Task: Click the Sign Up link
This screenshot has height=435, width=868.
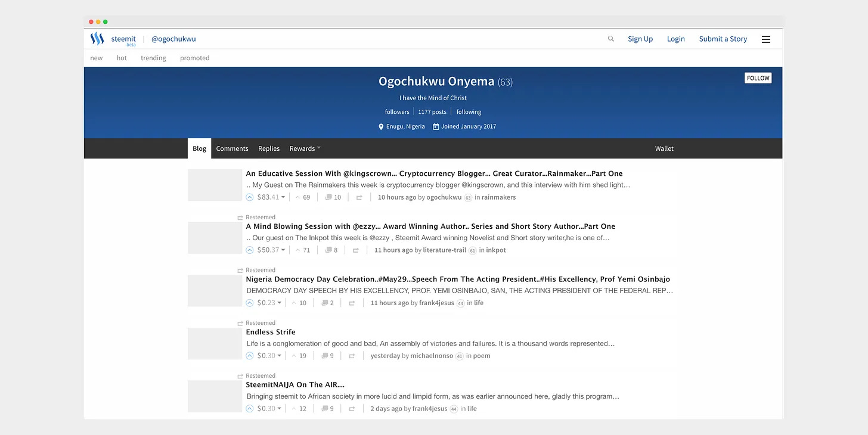Action: (x=640, y=39)
